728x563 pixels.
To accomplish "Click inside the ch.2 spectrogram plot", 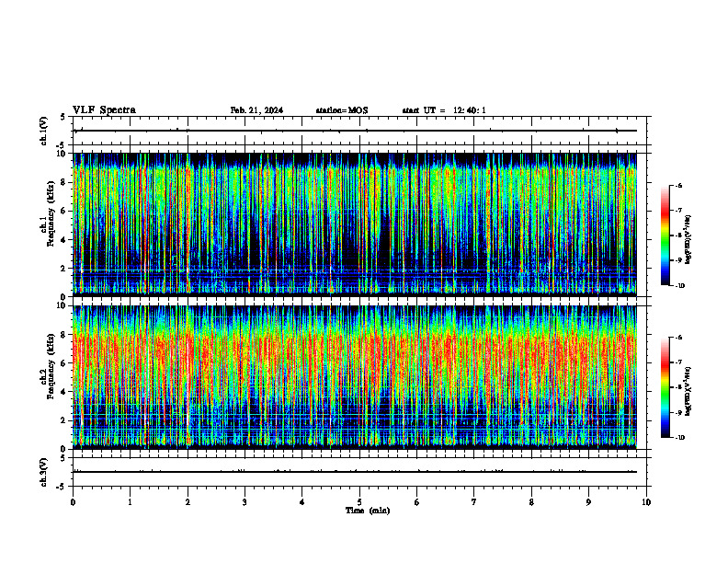I will click(x=355, y=377).
